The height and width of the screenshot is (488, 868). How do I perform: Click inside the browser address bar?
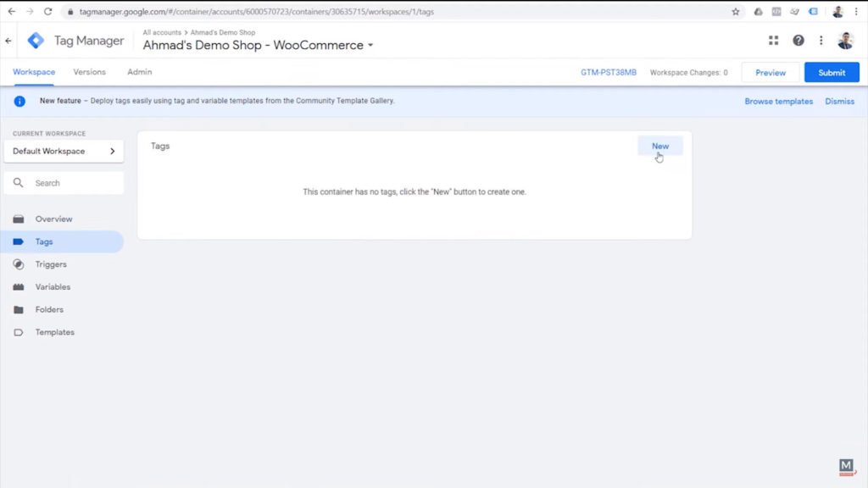click(x=254, y=12)
